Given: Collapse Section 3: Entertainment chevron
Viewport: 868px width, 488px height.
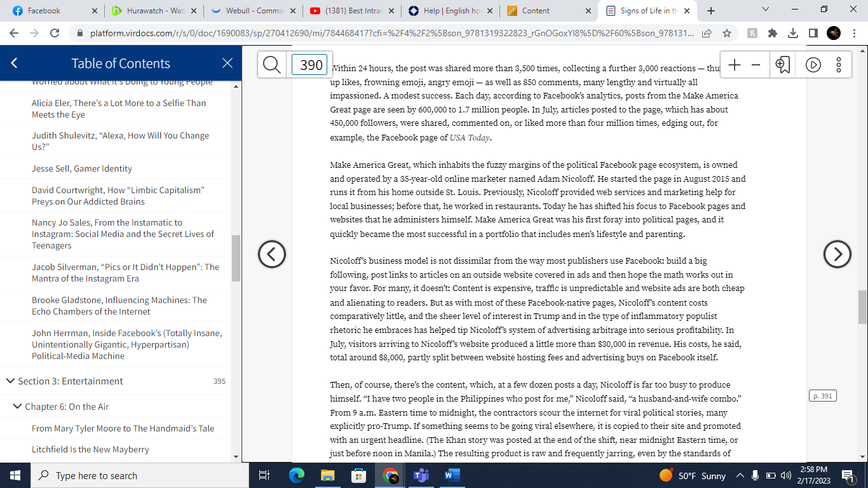Looking at the screenshot, I should click(10, 381).
